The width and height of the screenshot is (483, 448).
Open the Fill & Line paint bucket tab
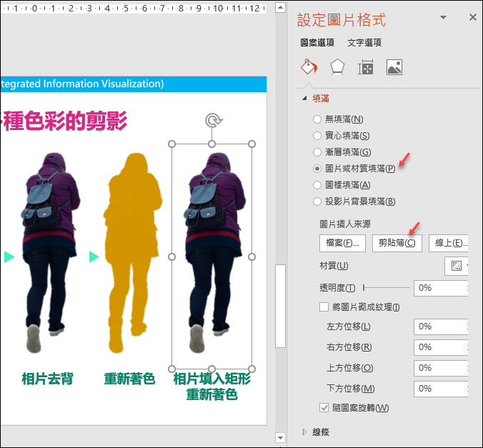tap(309, 67)
